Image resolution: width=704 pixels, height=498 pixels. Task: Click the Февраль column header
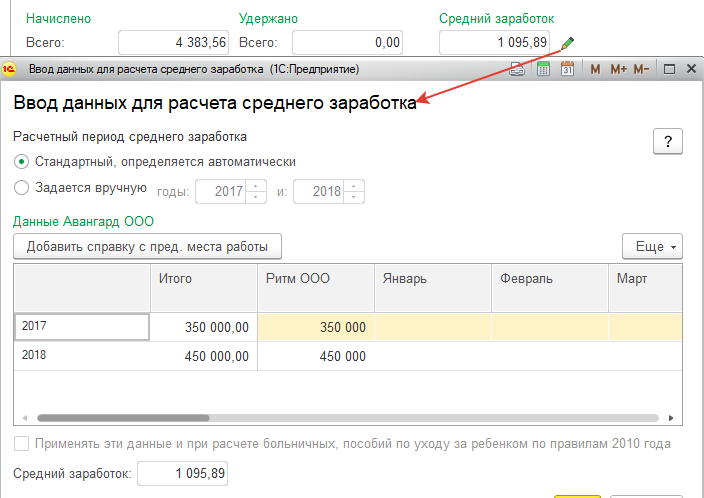[x=550, y=288]
